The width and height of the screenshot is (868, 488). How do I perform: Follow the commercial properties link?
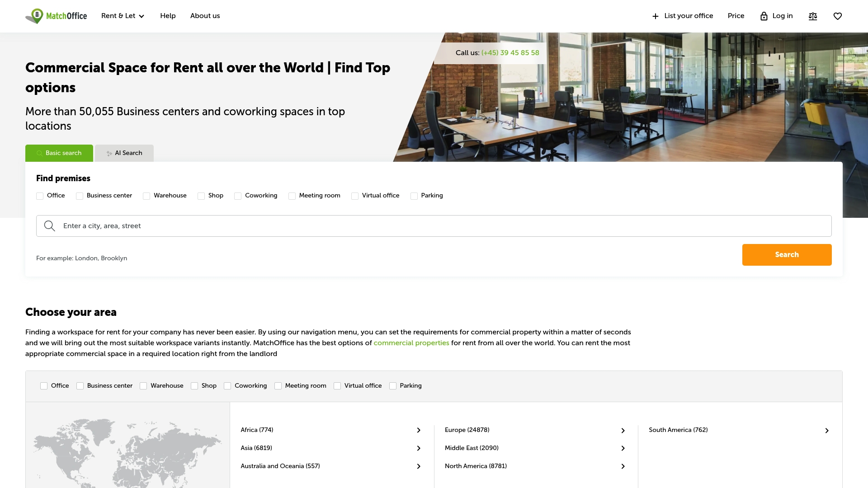coord(411,343)
